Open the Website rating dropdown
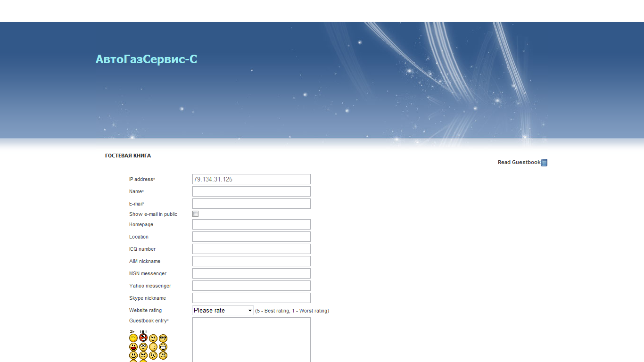This screenshot has height=362, width=644. coord(223,310)
